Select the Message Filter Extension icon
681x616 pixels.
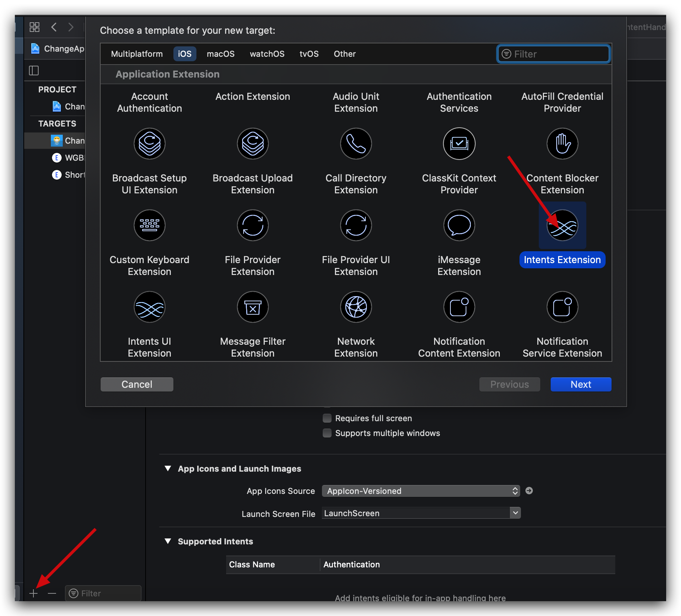252,307
